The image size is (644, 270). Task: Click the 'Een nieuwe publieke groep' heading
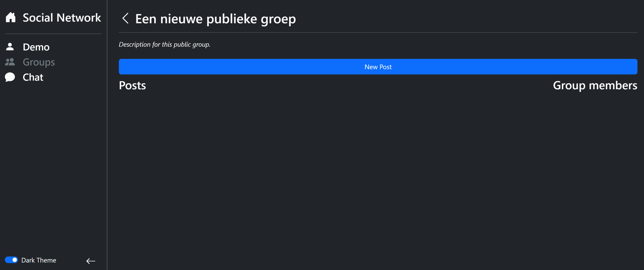215,19
